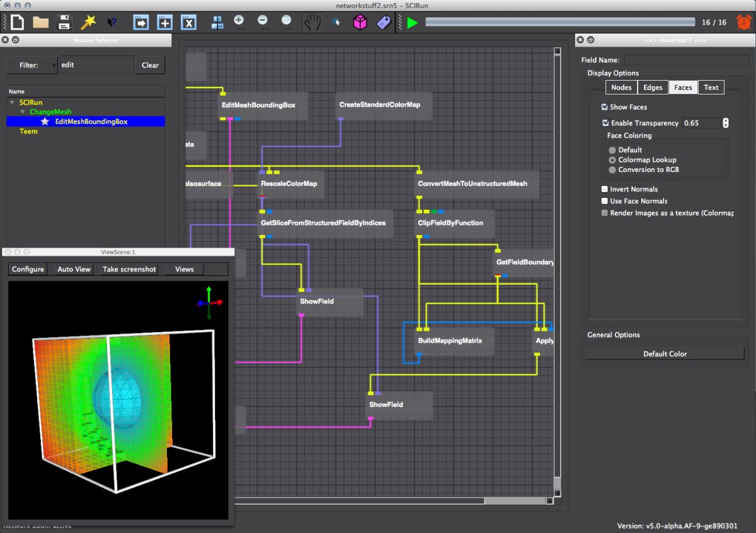Switch to the Edges tab
The width and height of the screenshot is (756, 533).
pos(653,88)
